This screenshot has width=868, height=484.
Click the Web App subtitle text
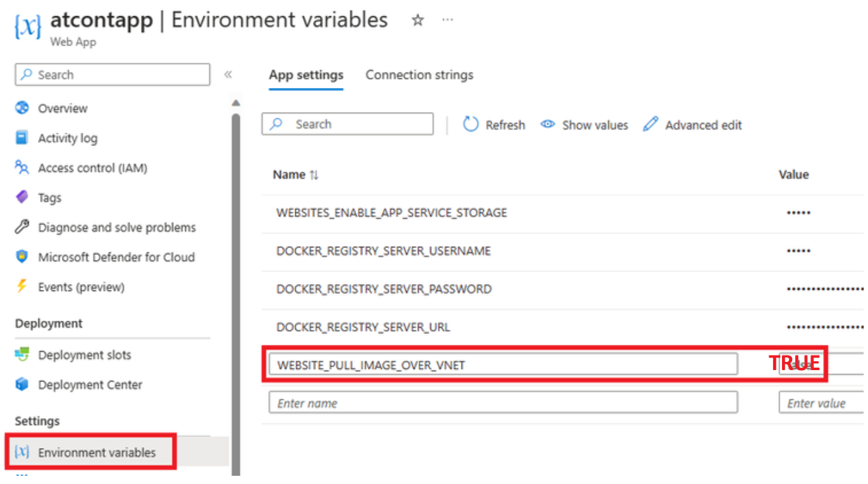click(x=73, y=42)
